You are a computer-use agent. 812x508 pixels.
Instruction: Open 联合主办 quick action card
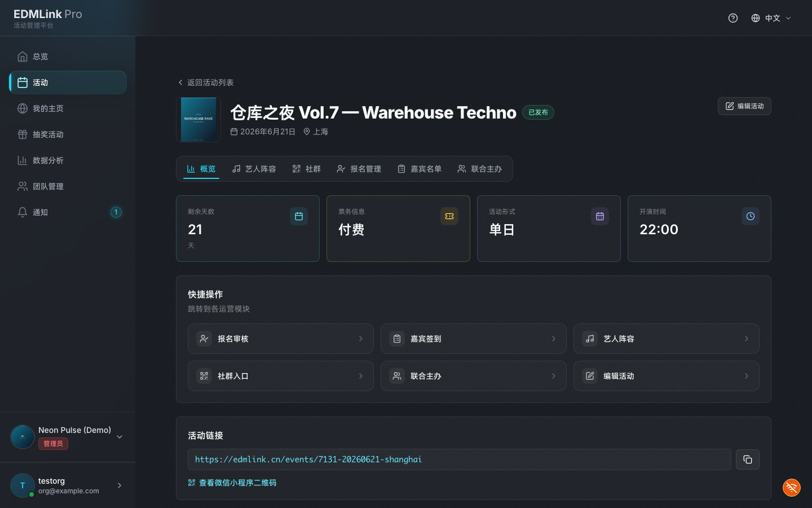pyautogui.click(x=474, y=376)
